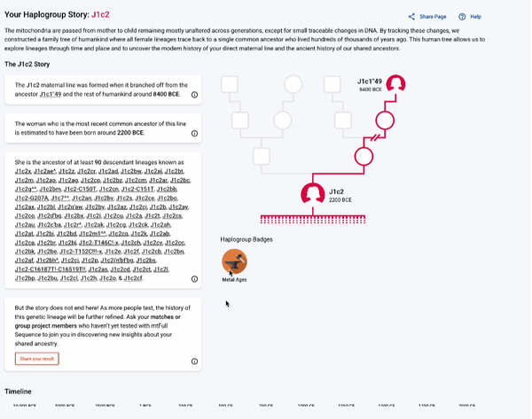Click the J1c1'49 ancestor avatar node
The width and height of the screenshot is (532, 419).
tap(395, 84)
